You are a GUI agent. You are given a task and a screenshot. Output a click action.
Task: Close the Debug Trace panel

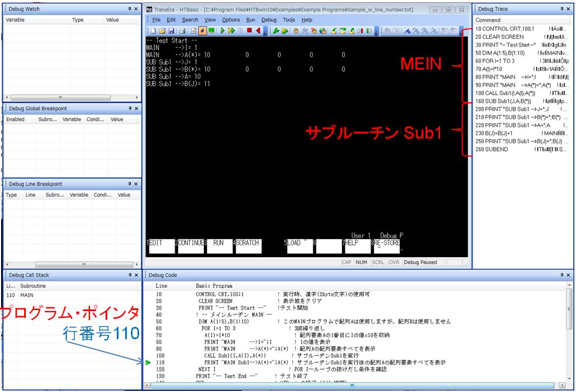568,9
